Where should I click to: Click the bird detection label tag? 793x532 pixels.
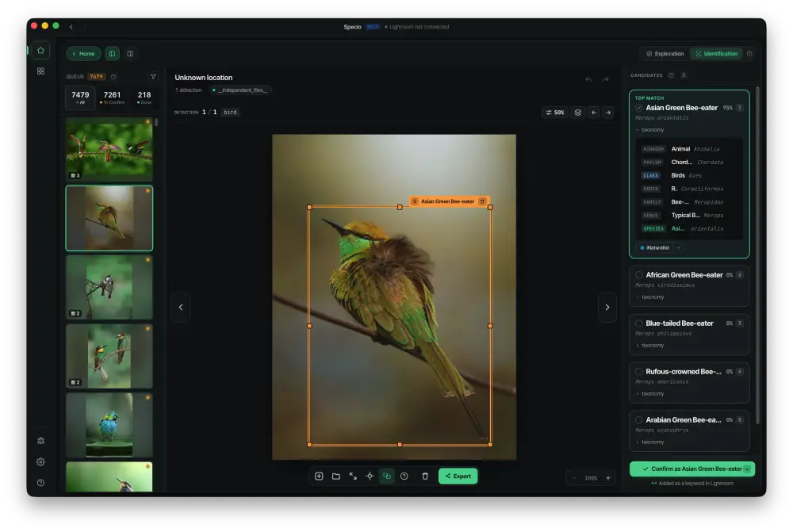230,113
